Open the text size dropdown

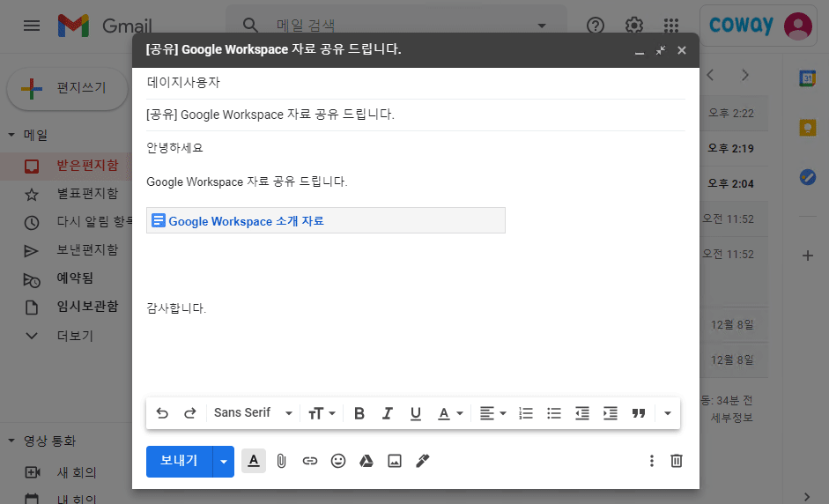(x=322, y=413)
